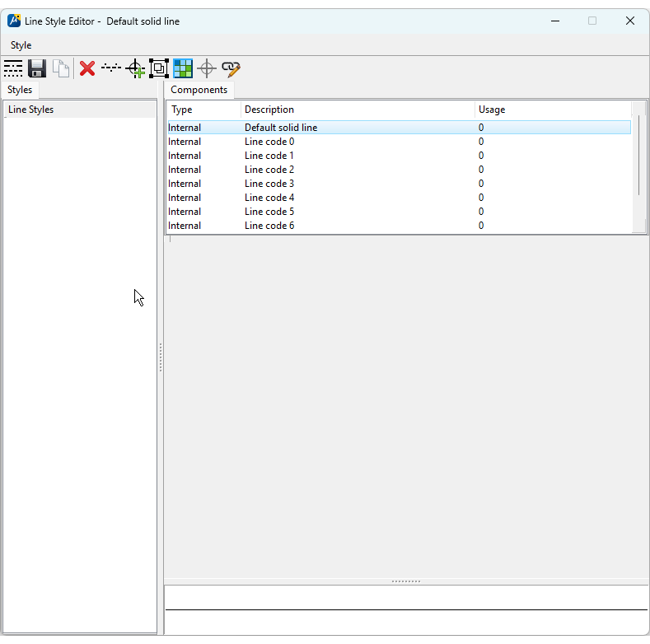This screenshot has height=644, width=650.
Task: Save the line style with the floppy icon
Action: click(x=37, y=68)
